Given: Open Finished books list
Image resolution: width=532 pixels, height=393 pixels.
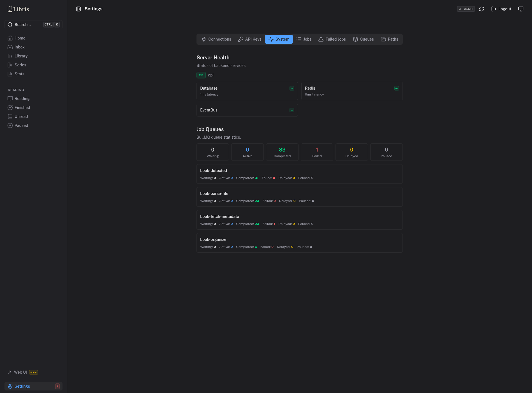Looking at the screenshot, I should coord(33,108).
